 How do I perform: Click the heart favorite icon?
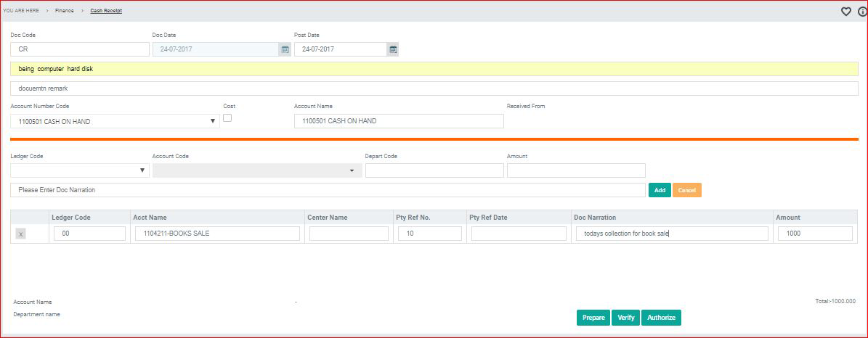(x=845, y=11)
